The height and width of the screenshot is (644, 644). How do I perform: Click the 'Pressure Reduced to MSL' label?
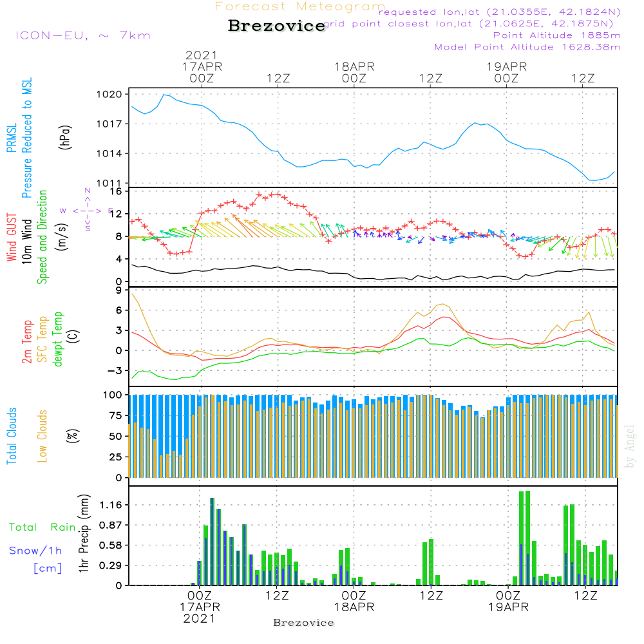(x=26, y=138)
